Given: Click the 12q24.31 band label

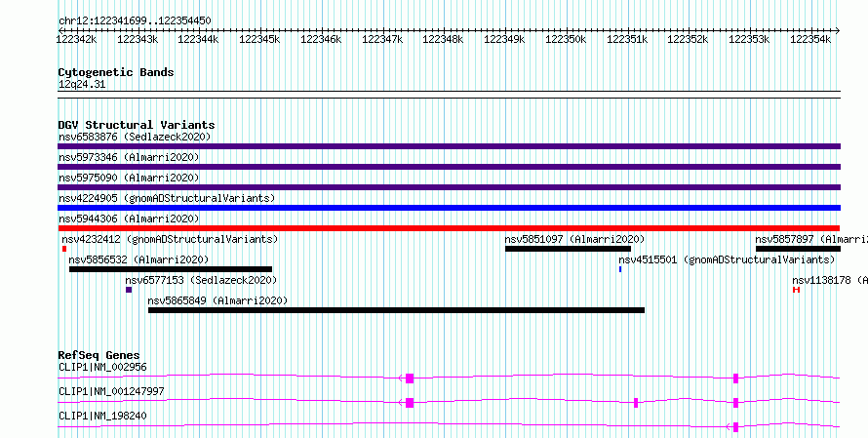Looking at the screenshot, I should [82, 85].
